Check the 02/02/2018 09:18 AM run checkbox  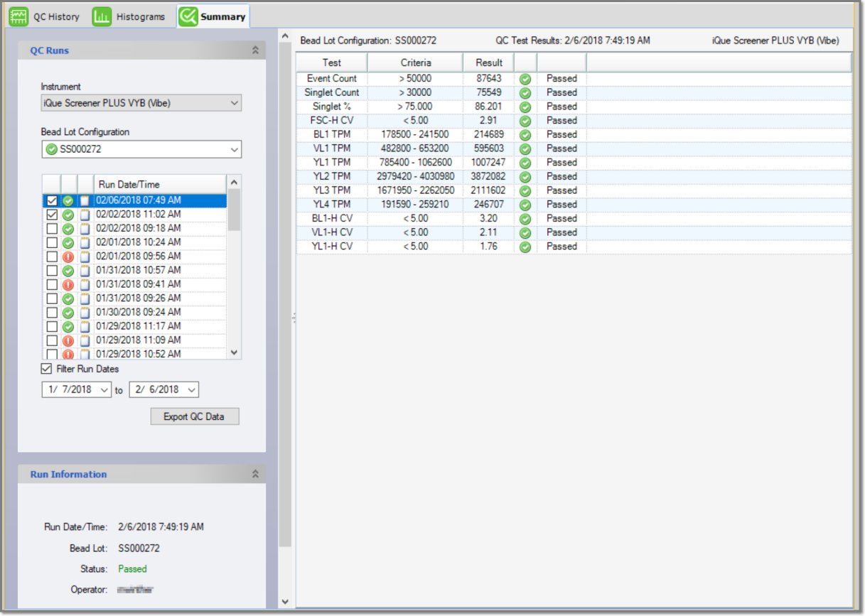click(52, 229)
